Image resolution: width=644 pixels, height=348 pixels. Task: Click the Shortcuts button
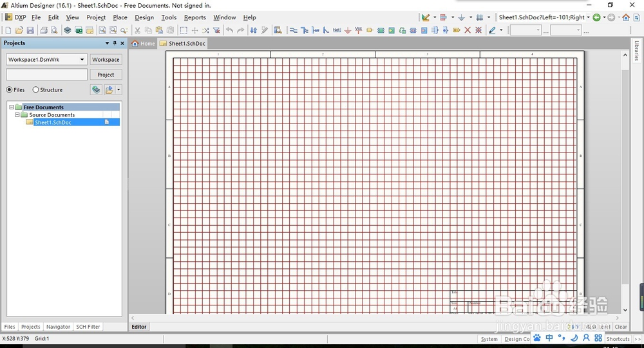click(618, 339)
